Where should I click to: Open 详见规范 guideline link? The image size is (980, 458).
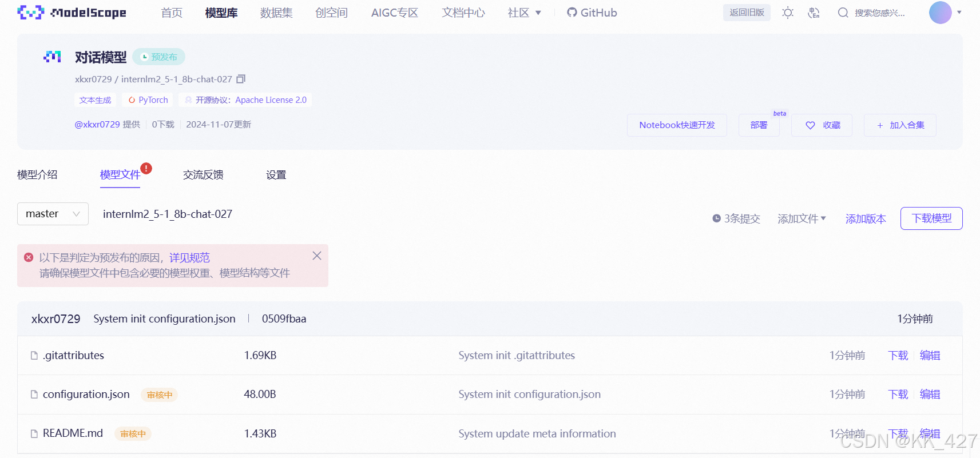189,258
